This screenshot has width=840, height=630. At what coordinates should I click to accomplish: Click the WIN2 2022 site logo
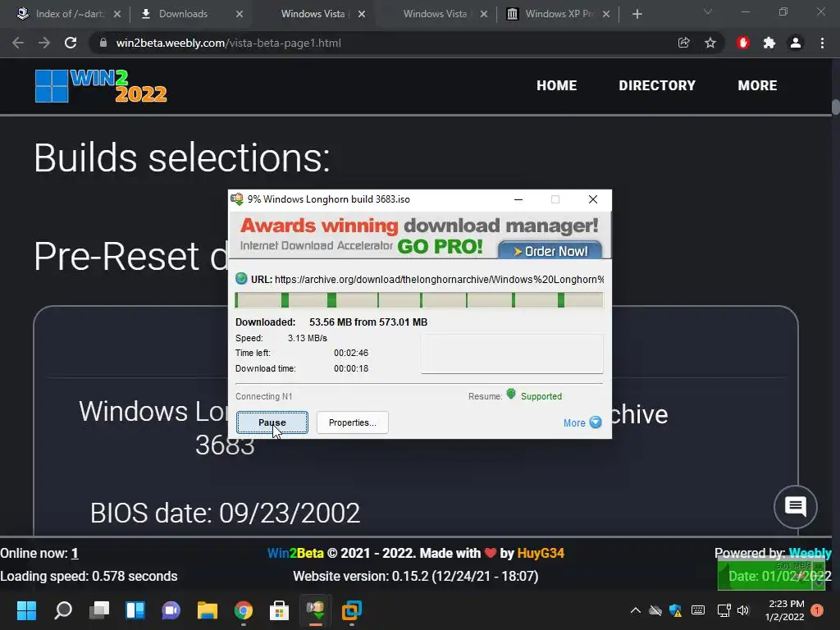tap(101, 85)
